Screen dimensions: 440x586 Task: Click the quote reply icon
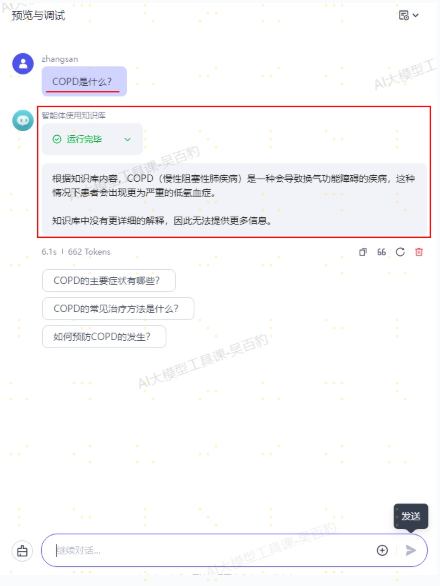click(x=381, y=252)
